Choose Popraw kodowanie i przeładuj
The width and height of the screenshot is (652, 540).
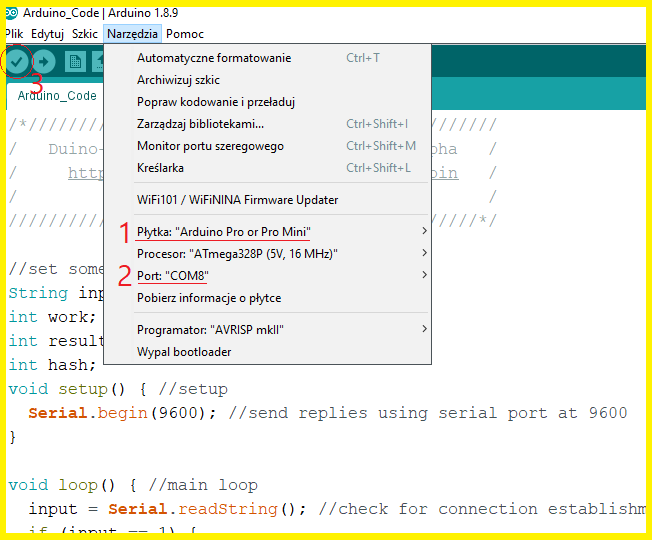(267, 102)
